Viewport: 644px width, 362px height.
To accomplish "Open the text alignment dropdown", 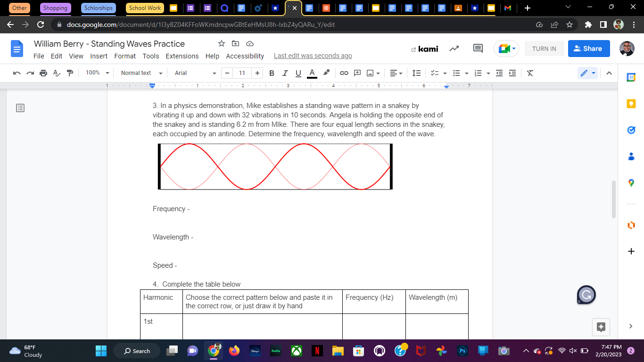I will pos(396,73).
